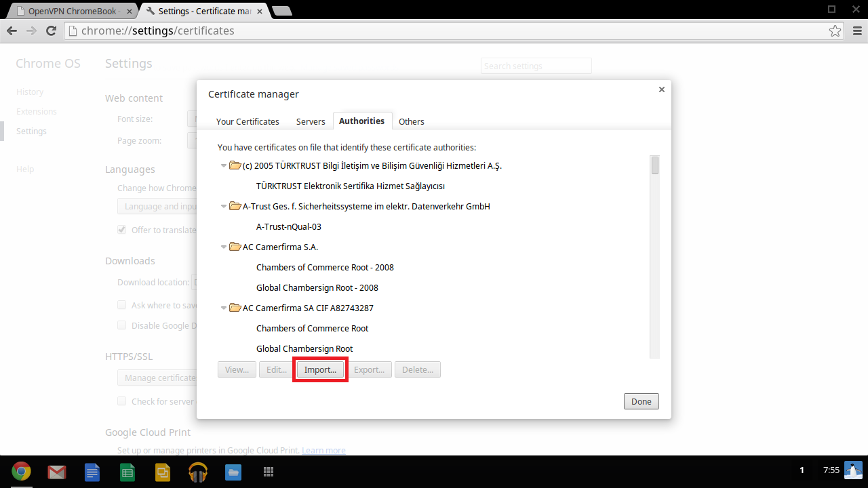
Task: Click Done to close certificate manager
Action: point(641,401)
